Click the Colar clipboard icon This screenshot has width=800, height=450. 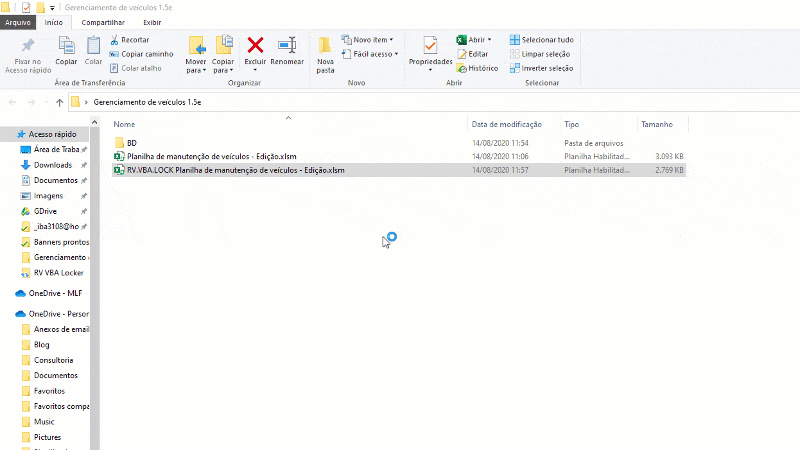pos(93,45)
